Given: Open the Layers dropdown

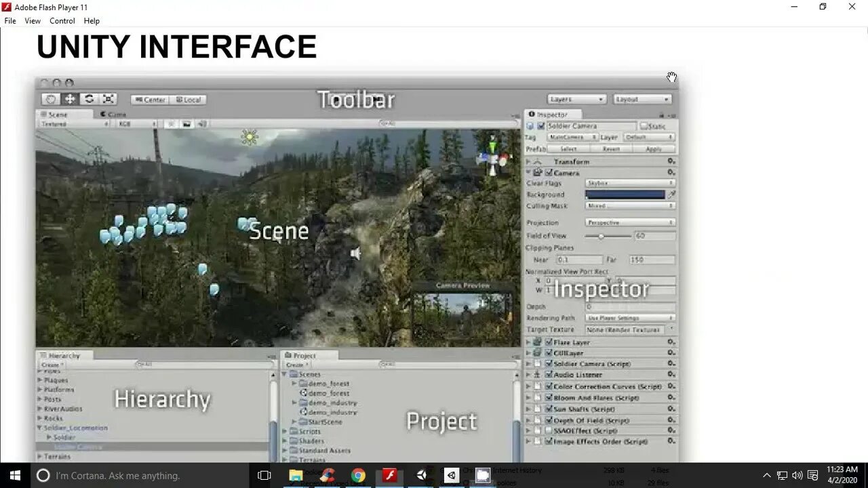Looking at the screenshot, I should tap(576, 99).
